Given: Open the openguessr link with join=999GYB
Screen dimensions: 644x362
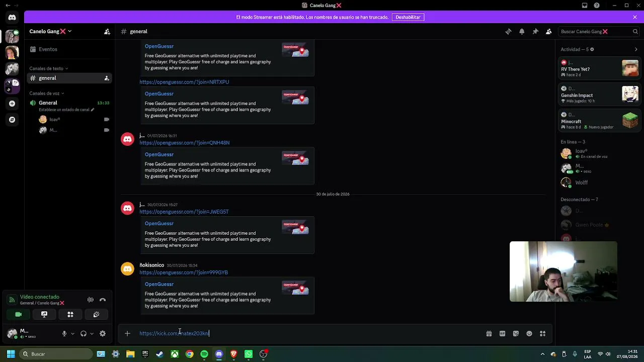Looking at the screenshot, I should 184,273.
